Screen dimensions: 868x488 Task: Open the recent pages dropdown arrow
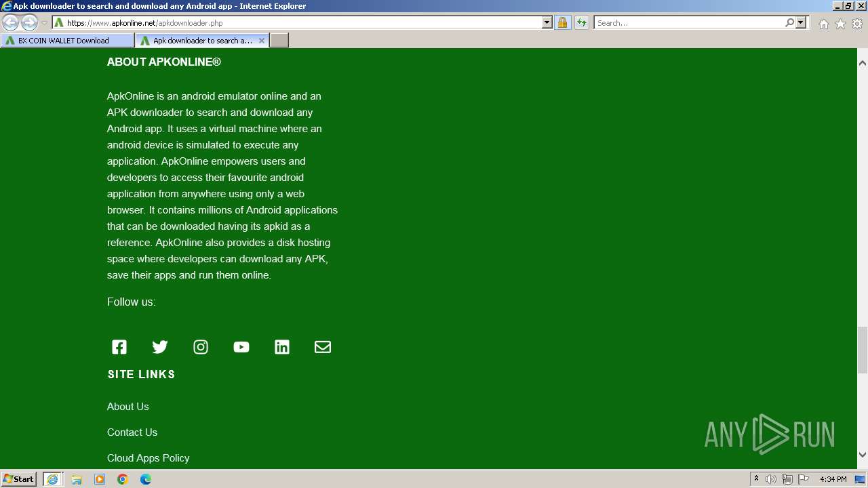pos(44,22)
